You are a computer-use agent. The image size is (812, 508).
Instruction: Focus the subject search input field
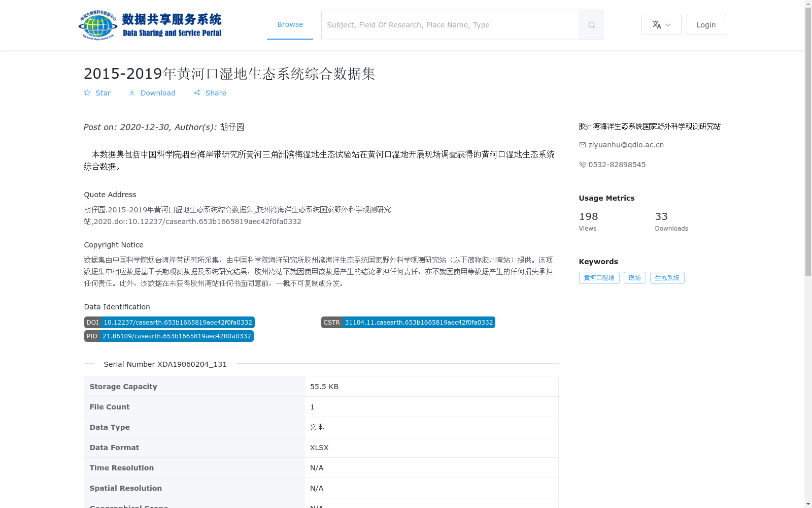(x=451, y=25)
